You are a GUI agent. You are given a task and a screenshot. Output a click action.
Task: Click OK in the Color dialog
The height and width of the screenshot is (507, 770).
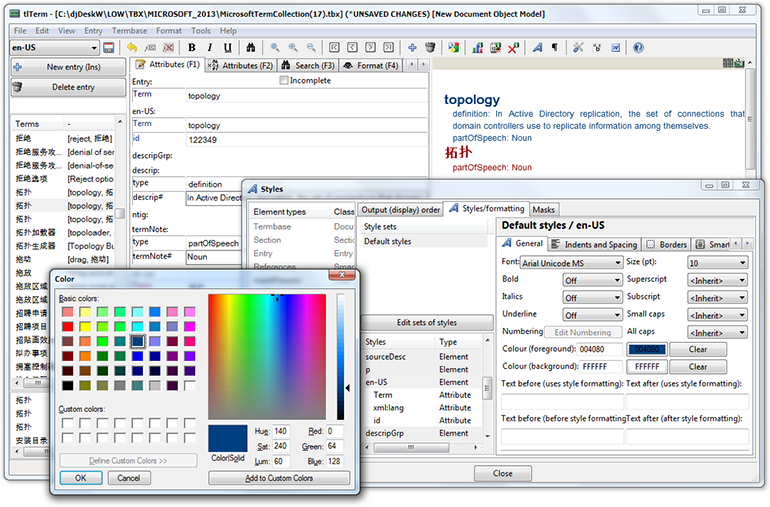(x=81, y=478)
